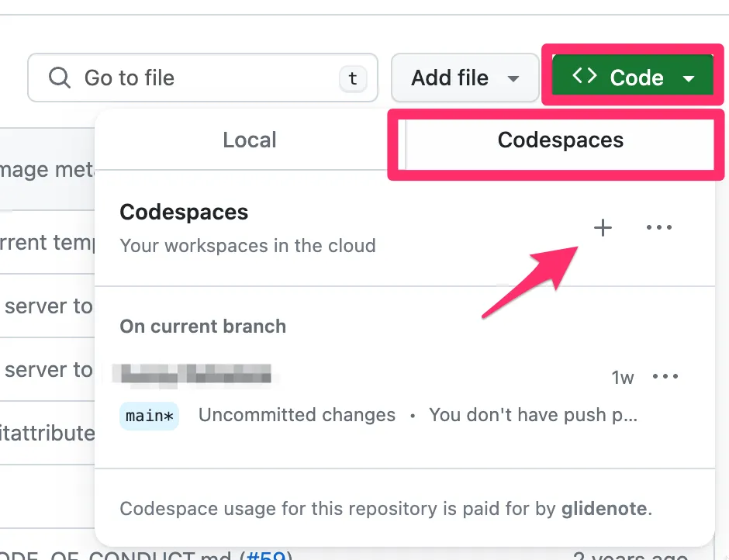The width and height of the screenshot is (729, 560).
Task: Click the glidenote name in the footer
Action: coord(604,510)
